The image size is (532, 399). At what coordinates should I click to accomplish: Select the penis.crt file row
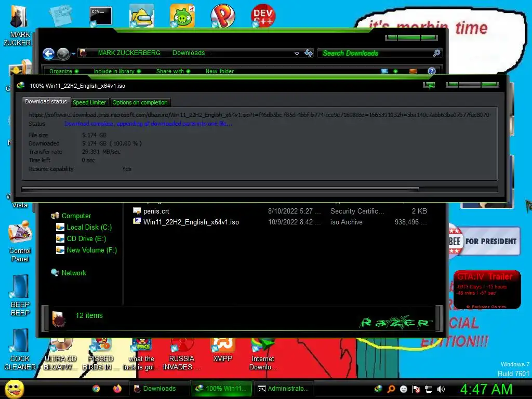[x=280, y=211]
